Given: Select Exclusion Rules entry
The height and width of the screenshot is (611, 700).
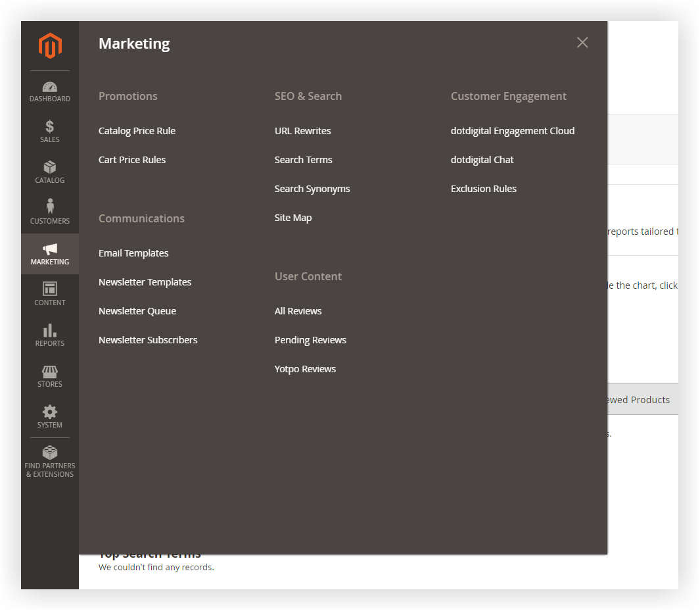Looking at the screenshot, I should [484, 189].
